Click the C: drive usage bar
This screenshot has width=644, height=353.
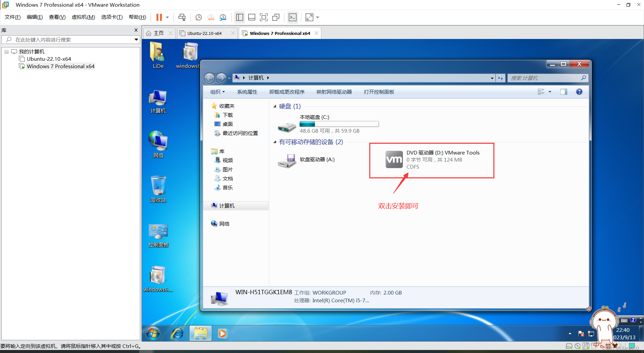tap(339, 124)
